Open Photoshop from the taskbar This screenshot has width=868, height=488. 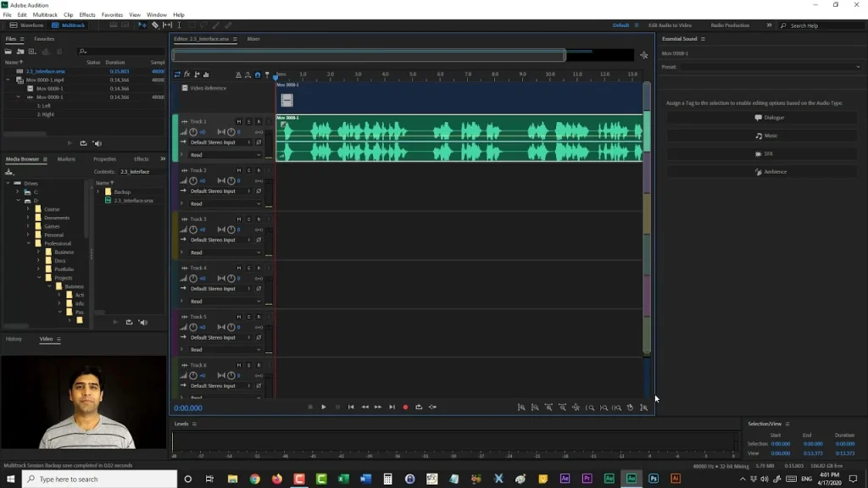pos(654,480)
